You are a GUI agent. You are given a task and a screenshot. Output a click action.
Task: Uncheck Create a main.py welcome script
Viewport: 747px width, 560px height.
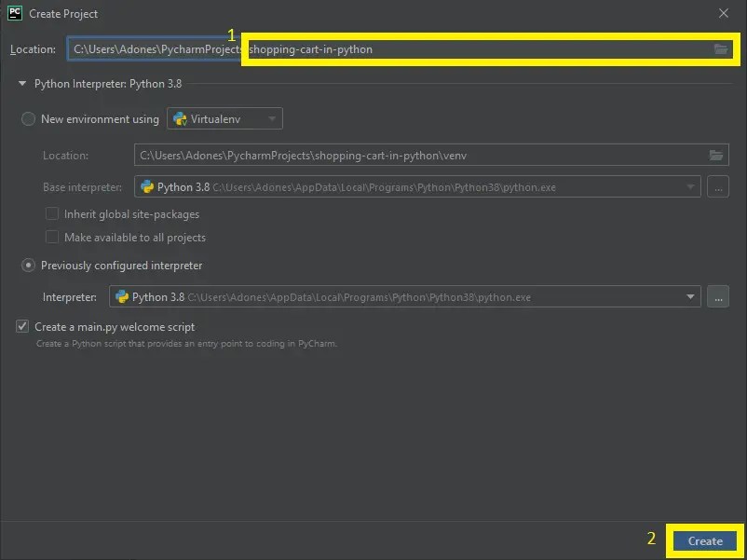(22, 326)
